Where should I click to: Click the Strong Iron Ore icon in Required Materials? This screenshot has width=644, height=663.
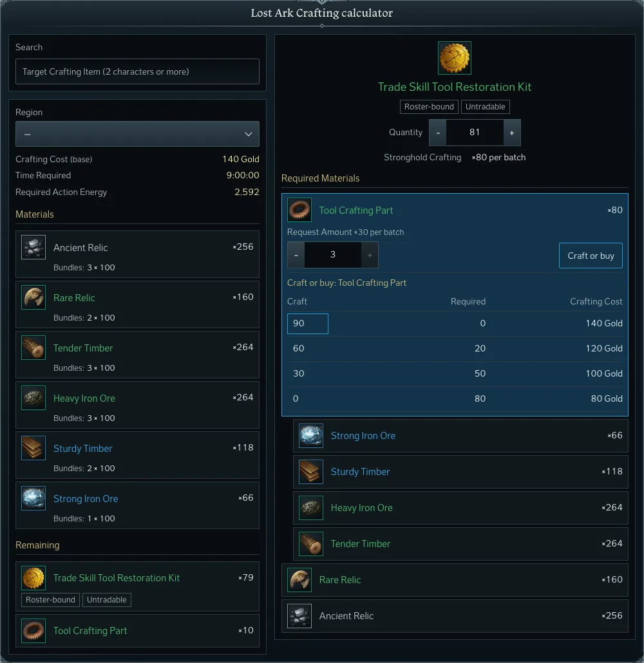311,436
